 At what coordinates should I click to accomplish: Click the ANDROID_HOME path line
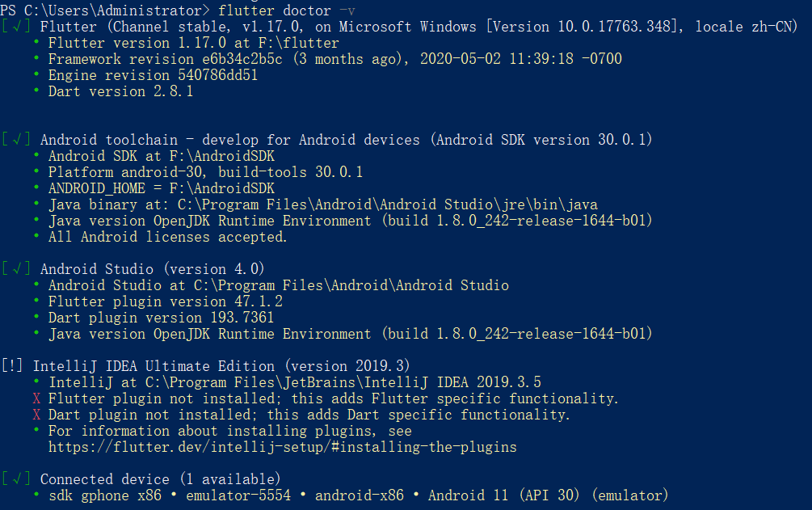pyautogui.click(x=161, y=188)
